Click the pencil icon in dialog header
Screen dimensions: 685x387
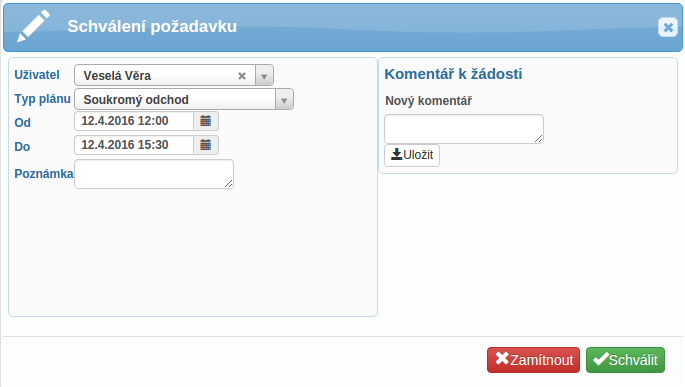click(x=33, y=26)
